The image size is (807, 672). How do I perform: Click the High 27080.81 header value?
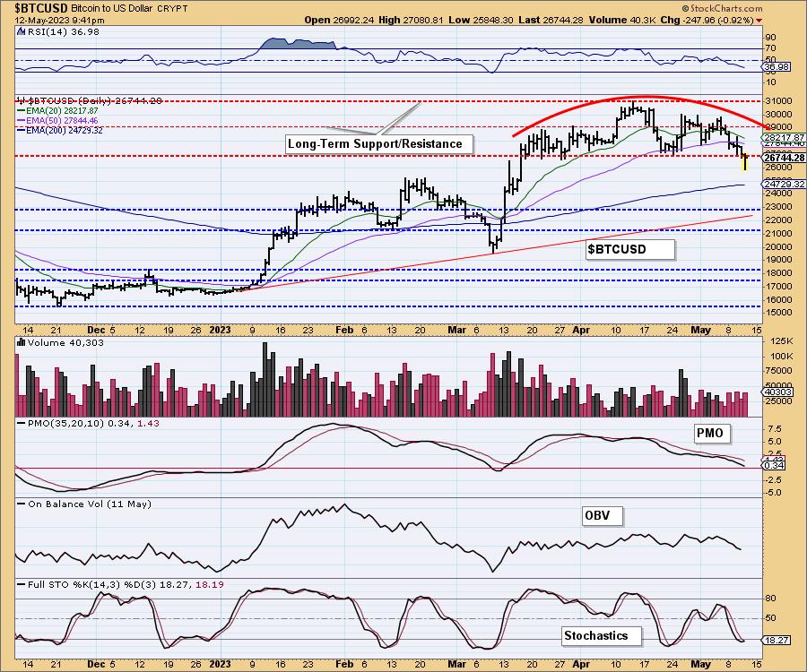click(x=410, y=20)
